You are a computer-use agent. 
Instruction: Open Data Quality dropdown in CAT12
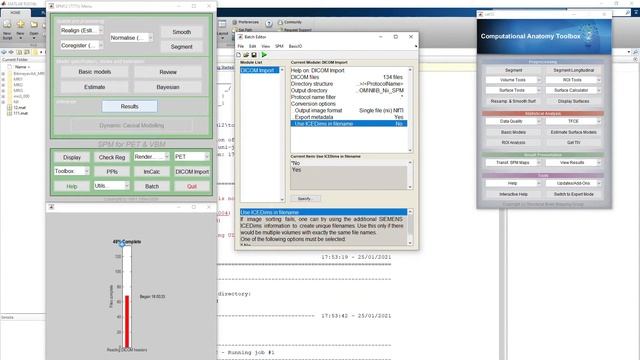pos(513,121)
